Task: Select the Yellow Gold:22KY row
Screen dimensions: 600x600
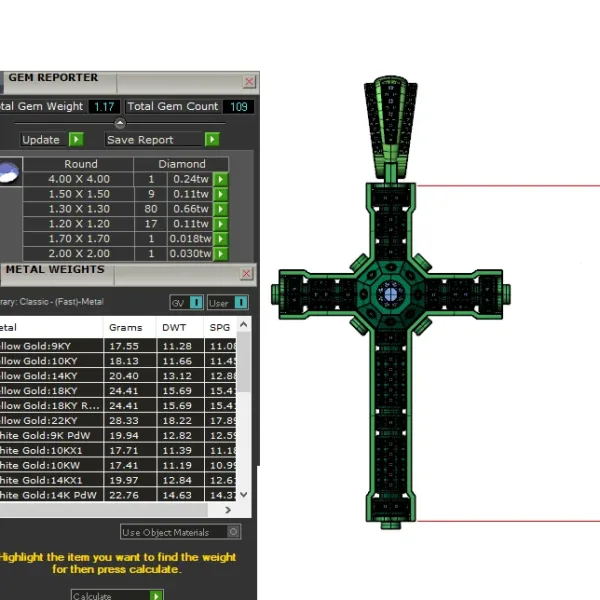Action: click(118, 421)
